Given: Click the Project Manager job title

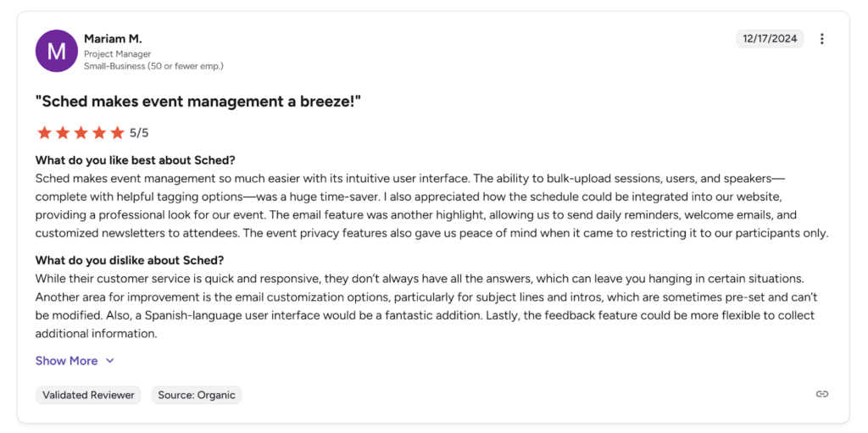Looking at the screenshot, I should pos(117,54).
